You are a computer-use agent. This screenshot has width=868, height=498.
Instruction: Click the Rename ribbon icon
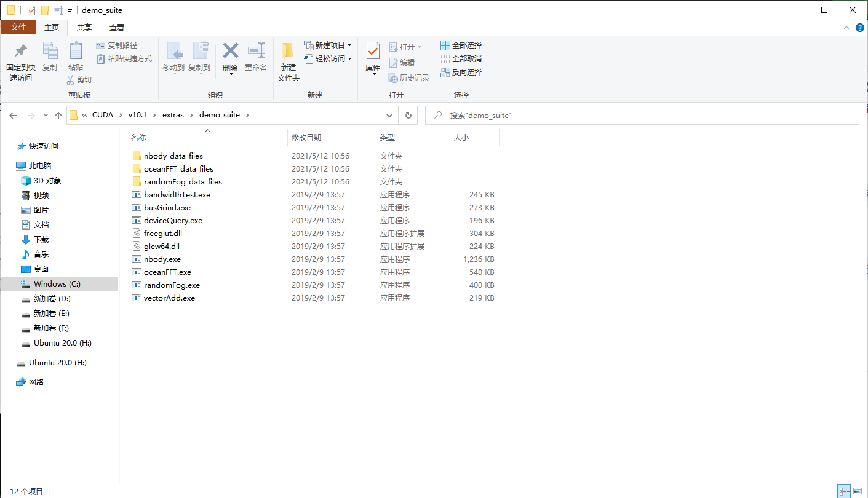[256, 51]
